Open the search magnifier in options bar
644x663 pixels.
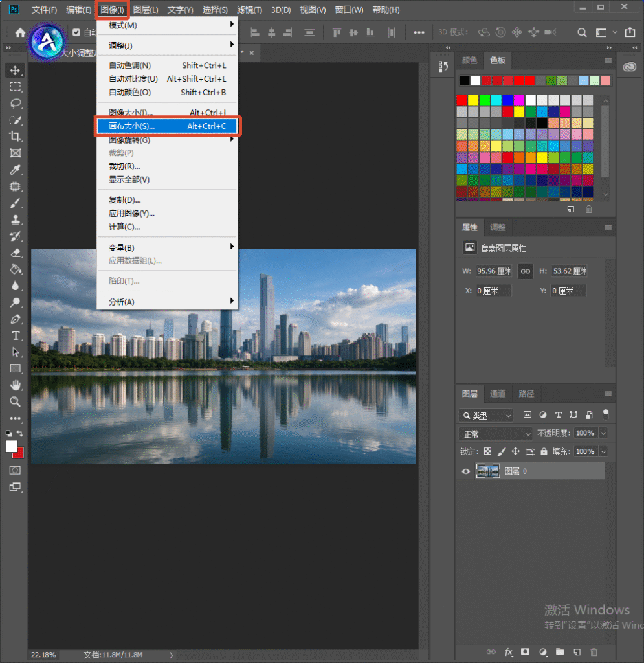(582, 32)
